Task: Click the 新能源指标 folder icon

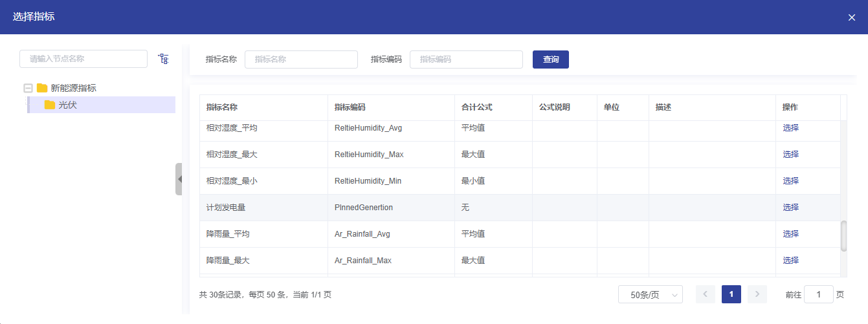Action: coord(42,88)
